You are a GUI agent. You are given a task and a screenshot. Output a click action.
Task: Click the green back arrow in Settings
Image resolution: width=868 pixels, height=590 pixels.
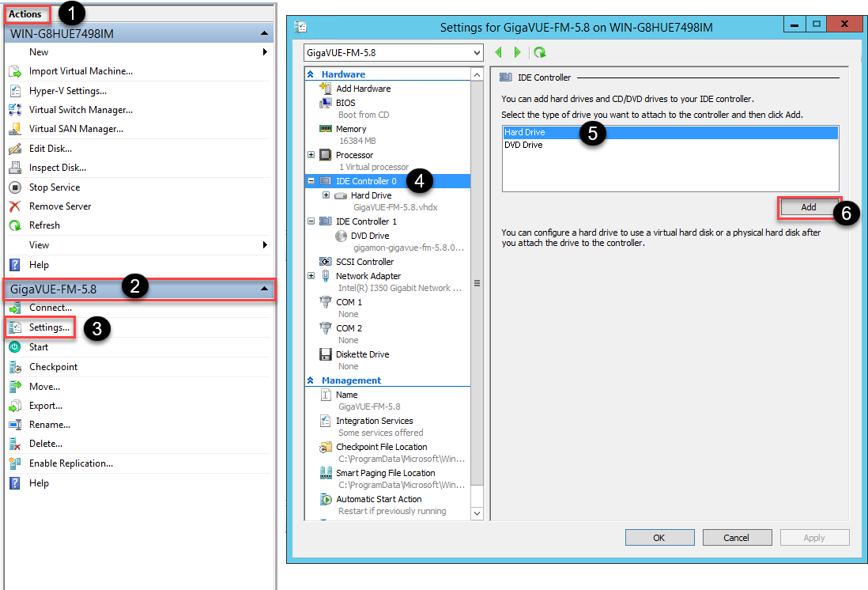[x=499, y=52]
